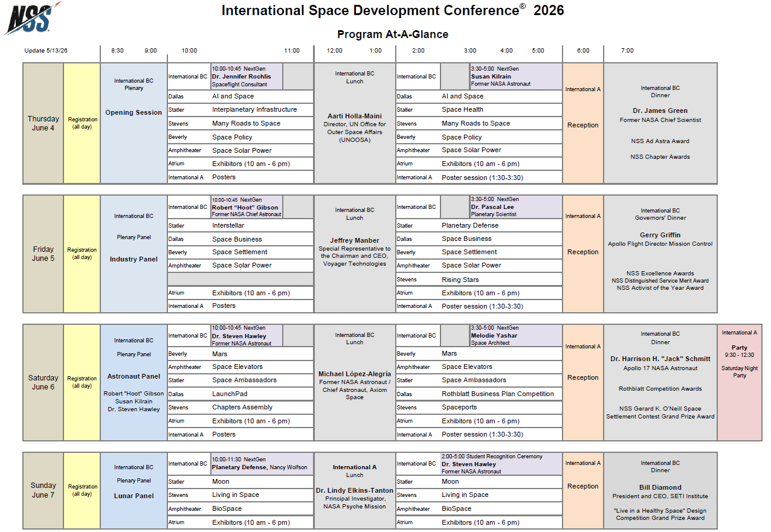Click the NSS Excellence Awards line
Viewport: 771px width, 532px height.
click(x=660, y=274)
